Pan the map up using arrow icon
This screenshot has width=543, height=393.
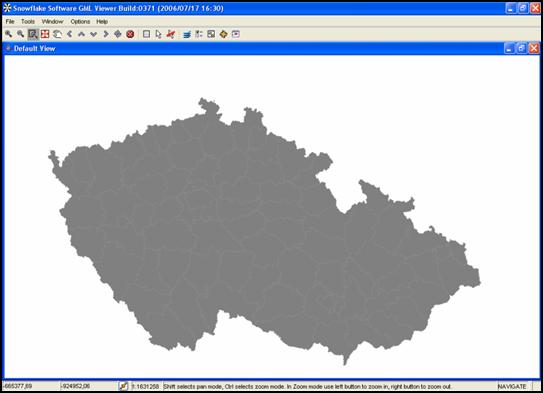coord(81,34)
